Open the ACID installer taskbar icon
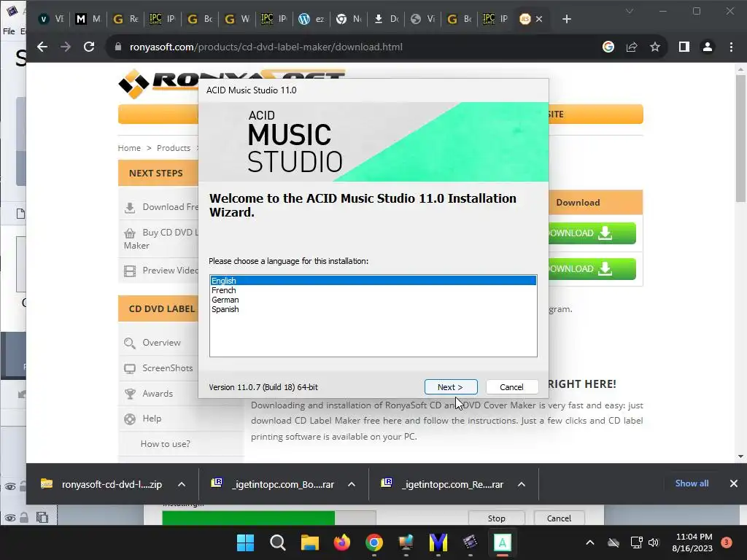 point(502,542)
